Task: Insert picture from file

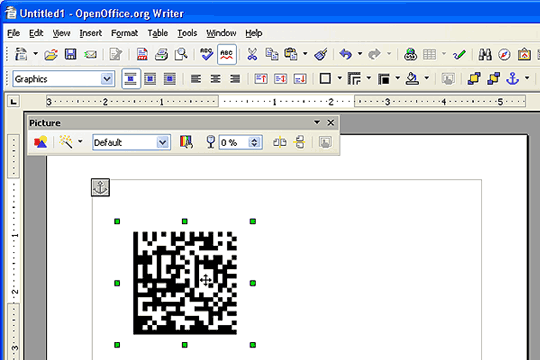Action: pos(41,142)
